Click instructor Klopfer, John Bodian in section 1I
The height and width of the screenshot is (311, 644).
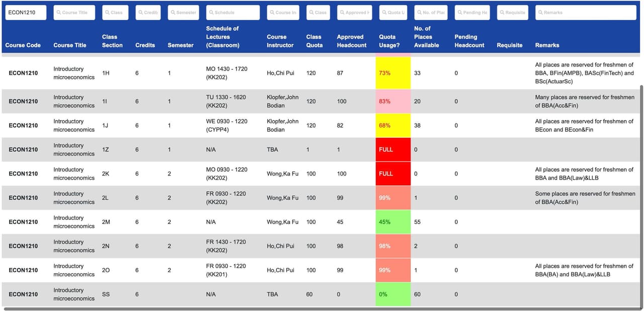click(282, 101)
